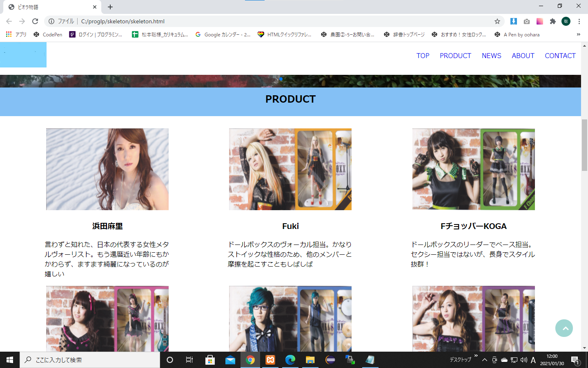Click the browser reload button

coord(35,21)
